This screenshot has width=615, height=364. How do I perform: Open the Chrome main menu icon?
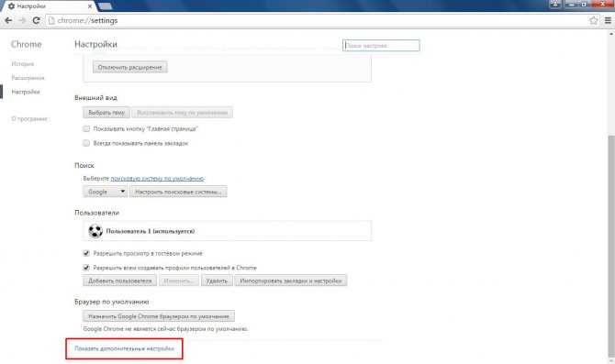608,20
